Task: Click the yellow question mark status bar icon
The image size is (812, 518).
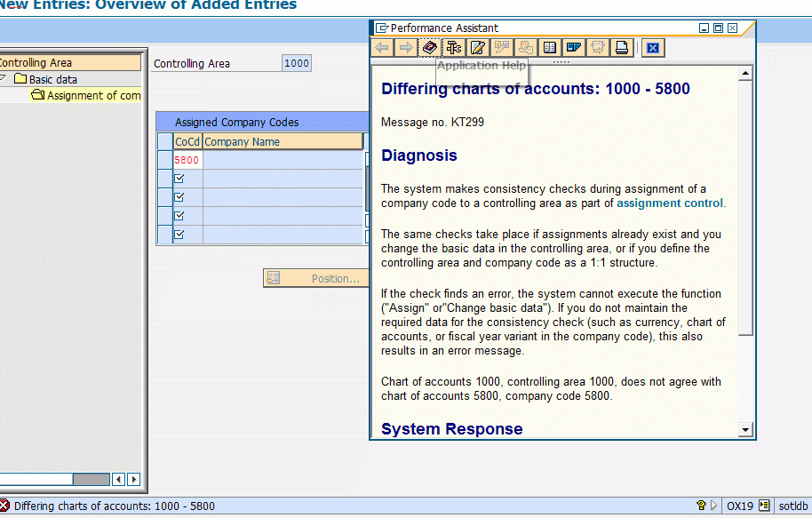Action: click(702, 505)
